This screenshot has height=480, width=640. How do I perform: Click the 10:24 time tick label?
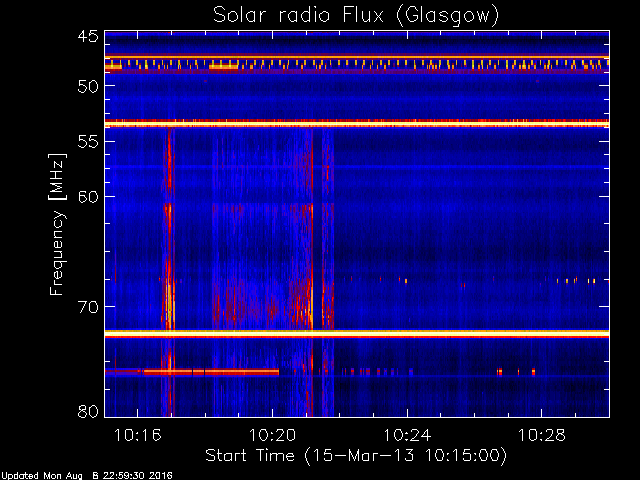pyautogui.click(x=407, y=435)
